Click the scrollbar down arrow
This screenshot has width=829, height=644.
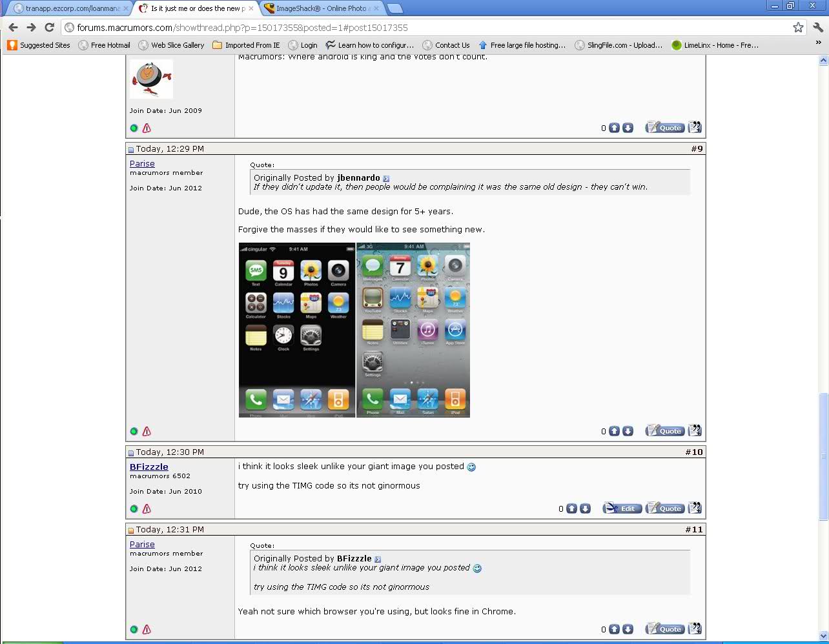tap(823, 636)
